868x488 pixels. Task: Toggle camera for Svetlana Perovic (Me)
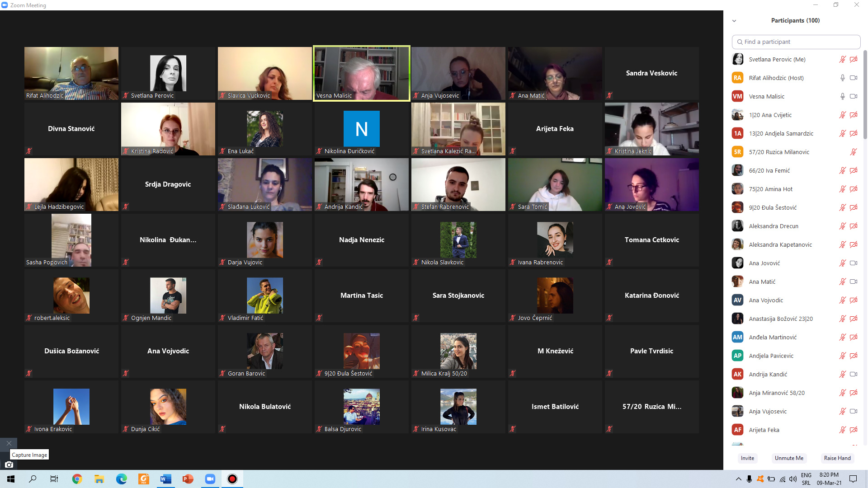(854, 59)
